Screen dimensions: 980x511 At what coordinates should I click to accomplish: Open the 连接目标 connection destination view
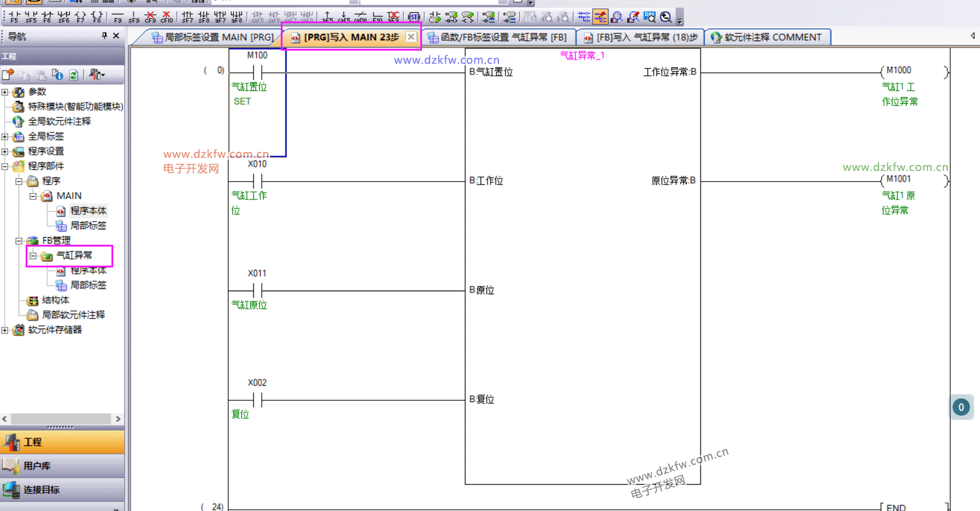point(62,490)
